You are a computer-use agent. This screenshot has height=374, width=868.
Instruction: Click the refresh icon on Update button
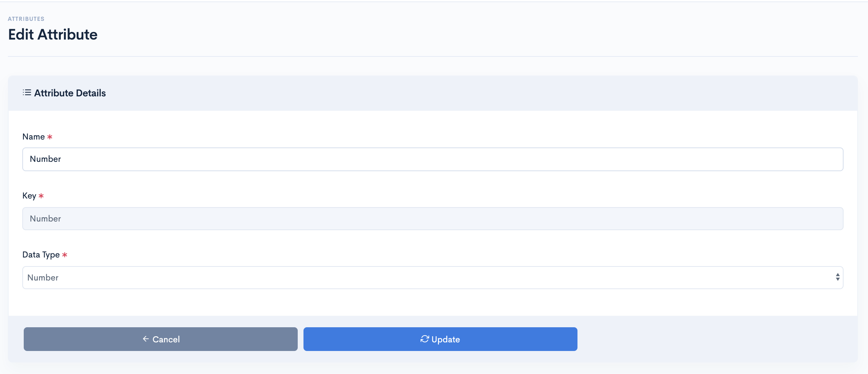pyautogui.click(x=425, y=339)
